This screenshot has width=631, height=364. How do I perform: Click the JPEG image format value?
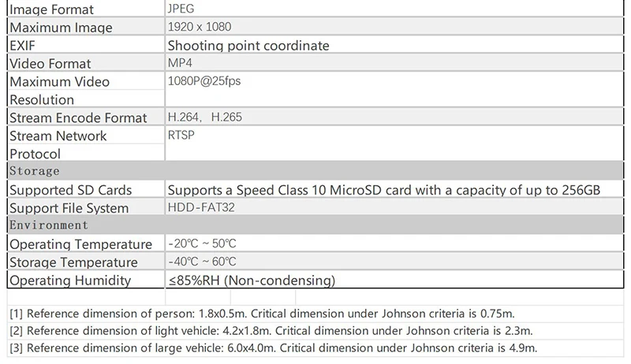point(181,9)
